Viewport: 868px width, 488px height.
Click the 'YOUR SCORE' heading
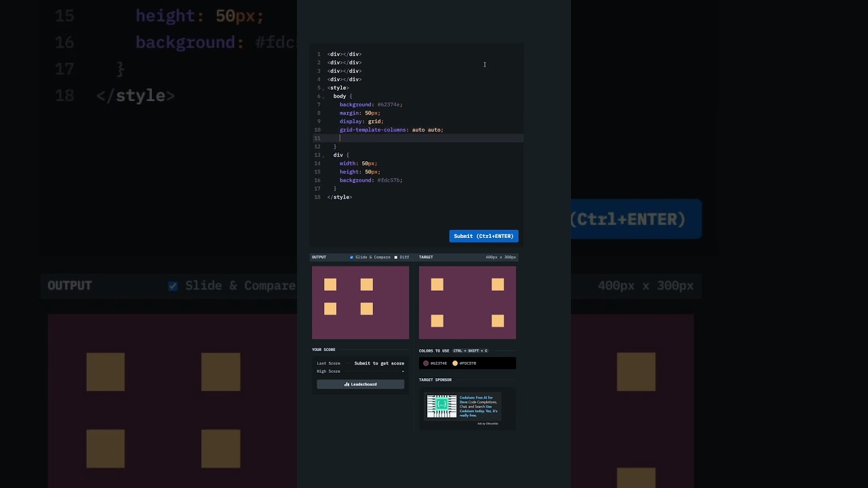coord(323,350)
